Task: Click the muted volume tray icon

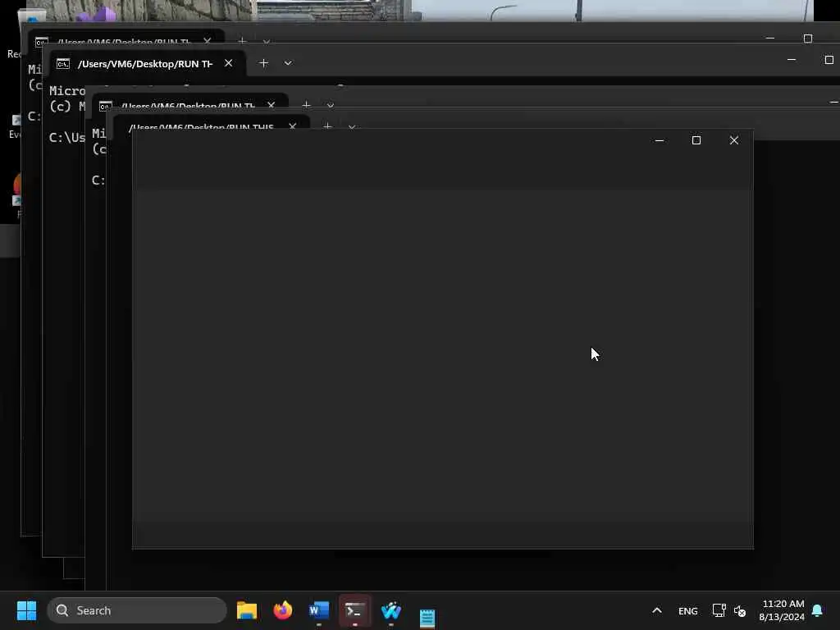Action: coord(740,610)
